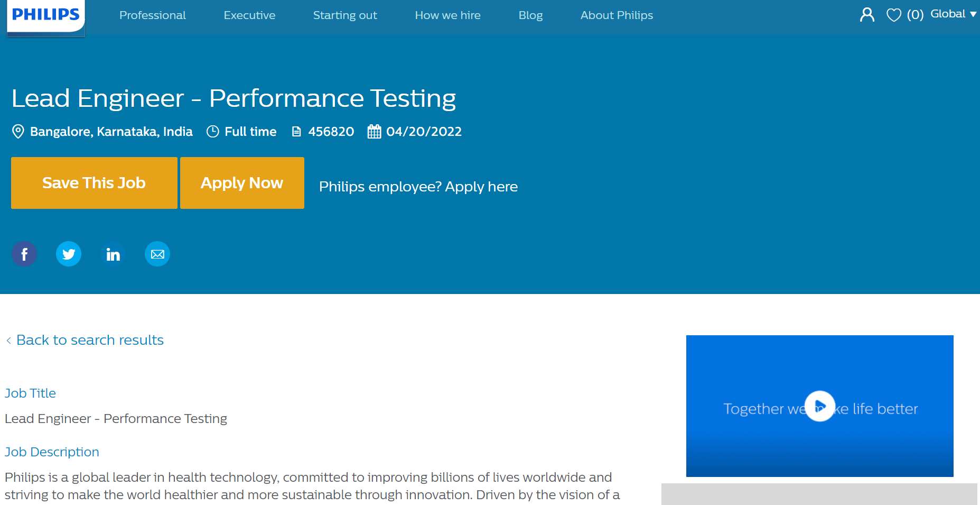
Task: Click the (0) saved jobs count
Action: click(915, 15)
